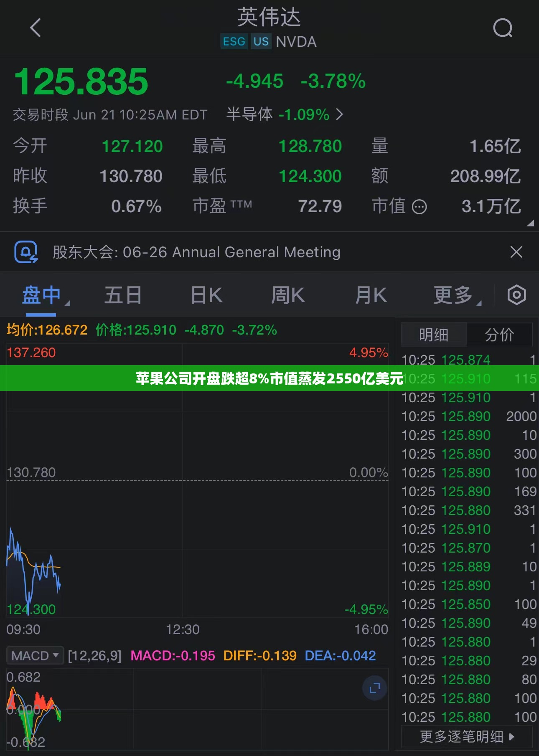The image size is (539, 756).
Task: Tap the US market badge
Action: tap(261, 42)
